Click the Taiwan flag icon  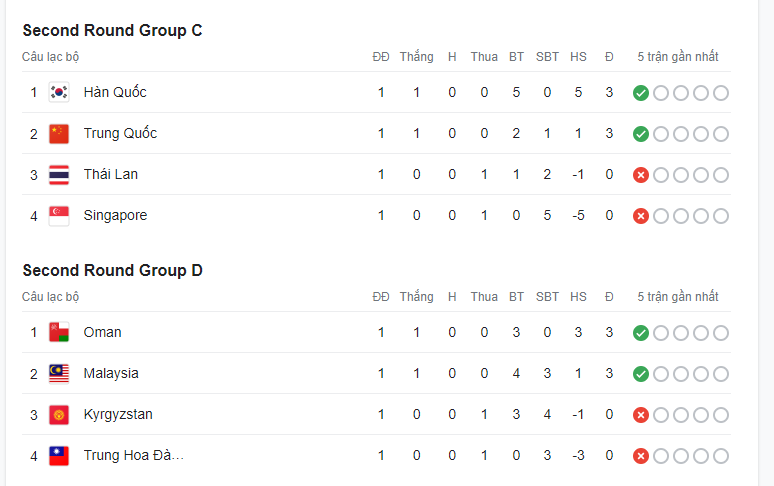(x=59, y=456)
